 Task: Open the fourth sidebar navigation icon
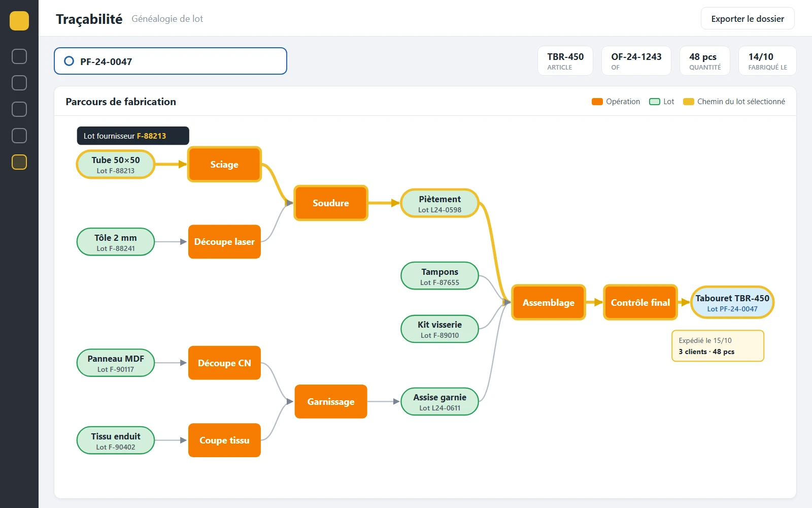click(x=19, y=136)
